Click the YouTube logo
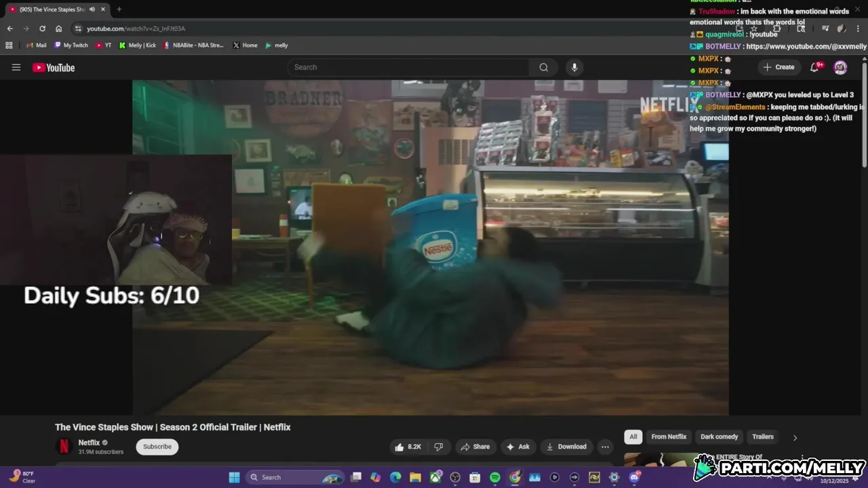868x488 pixels. tap(54, 67)
